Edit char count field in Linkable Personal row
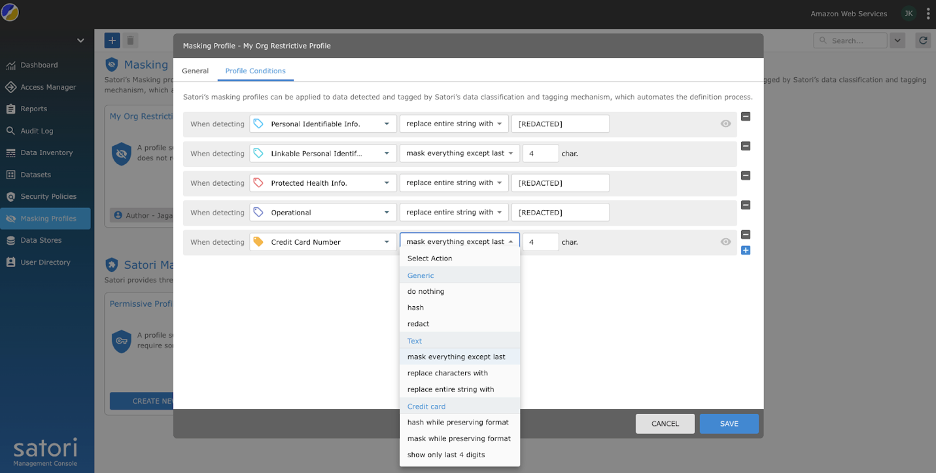Image resolution: width=936 pixels, height=474 pixels. 540,153
